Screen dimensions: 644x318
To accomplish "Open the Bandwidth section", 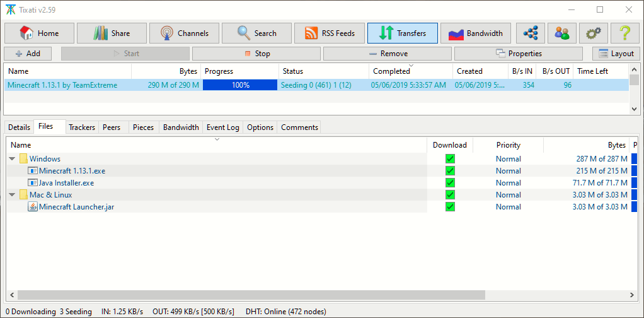I will (x=477, y=33).
